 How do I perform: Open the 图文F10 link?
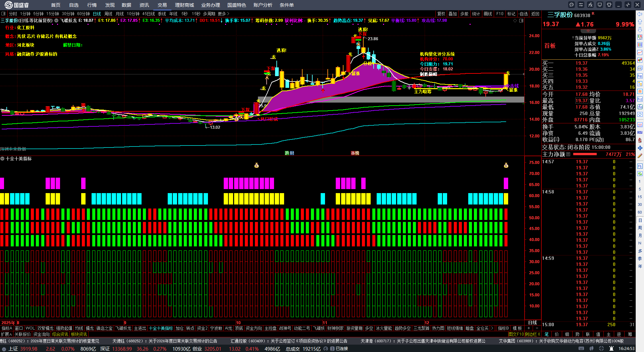(x=516, y=334)
